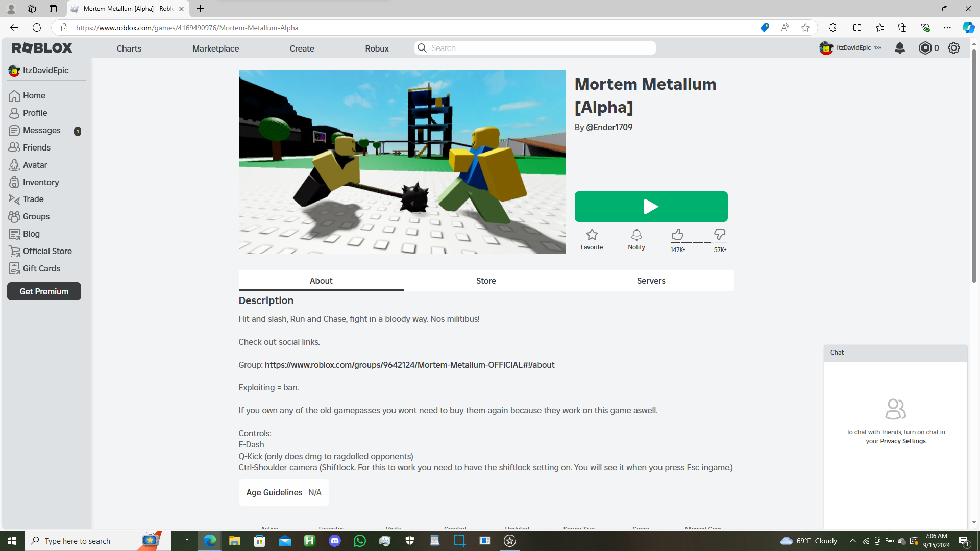Viewport: 980px width, 551px height.
Task: Close the Mortem Metallum browser tab
Action: [181, 9]
